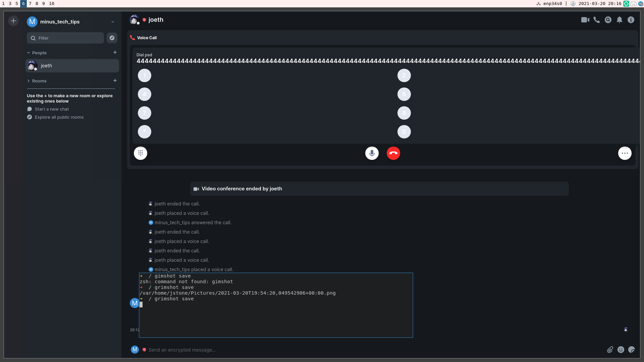The width and height of the screenshot is (644, 362).
Task: Switch to workspace 7 tab
Action: coord(30,3)
